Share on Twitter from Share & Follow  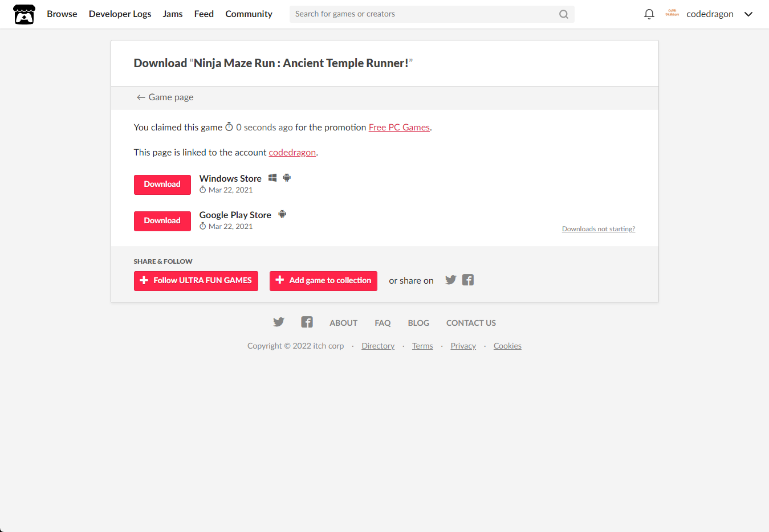pyautogui.click(x=450, y=280)
